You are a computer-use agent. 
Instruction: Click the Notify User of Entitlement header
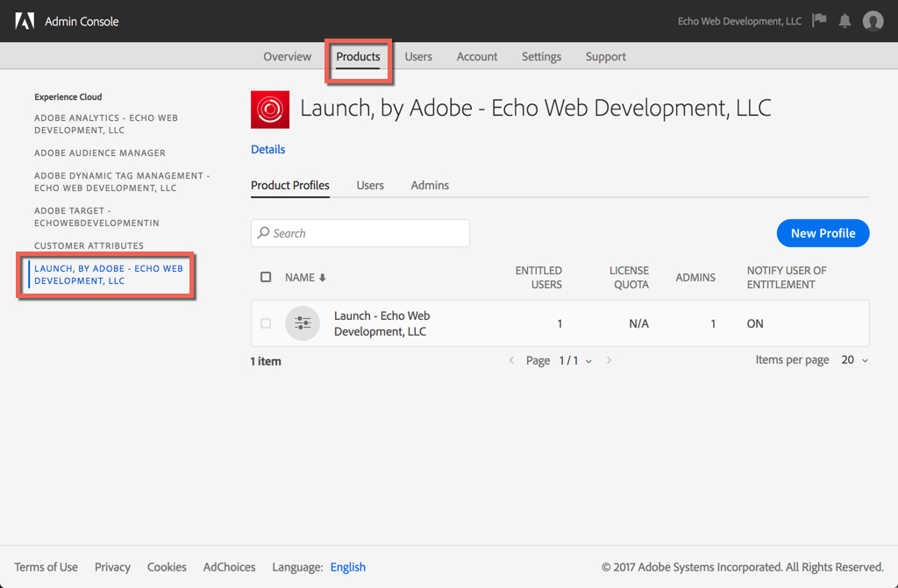pos(787,277)
